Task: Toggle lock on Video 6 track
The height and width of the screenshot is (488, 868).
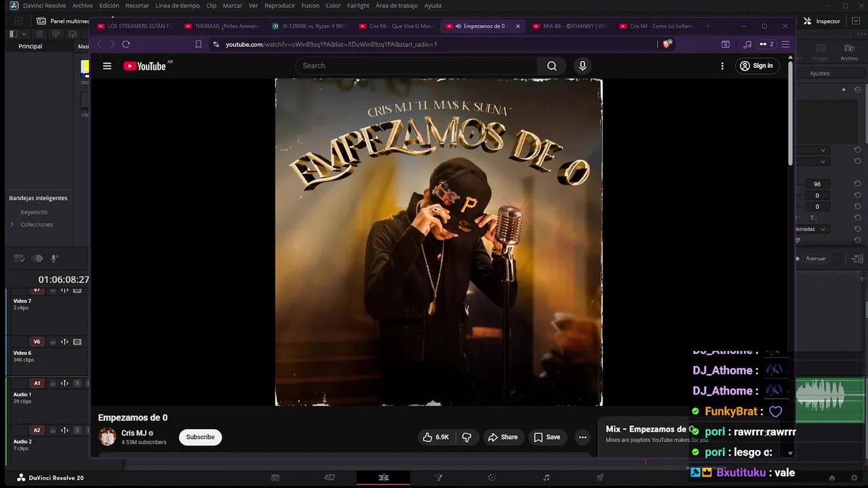Action: tap(52, 342)
